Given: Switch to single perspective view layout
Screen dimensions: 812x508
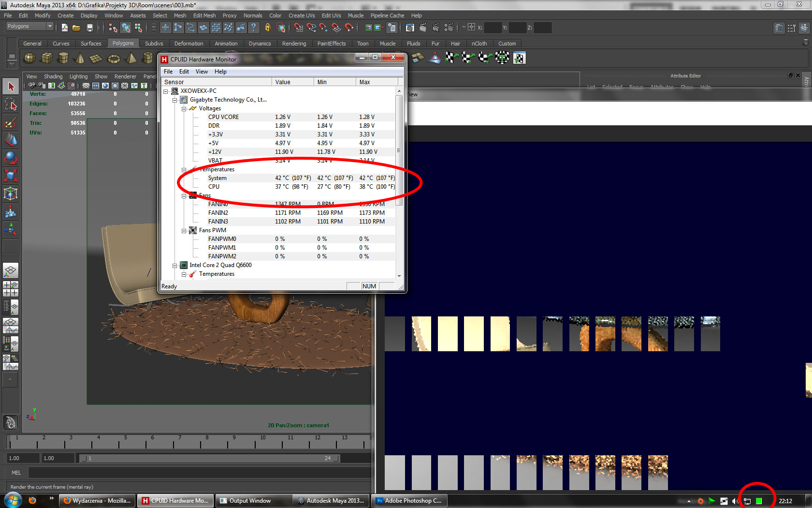Looking at the screenshot, I should 11,271.
